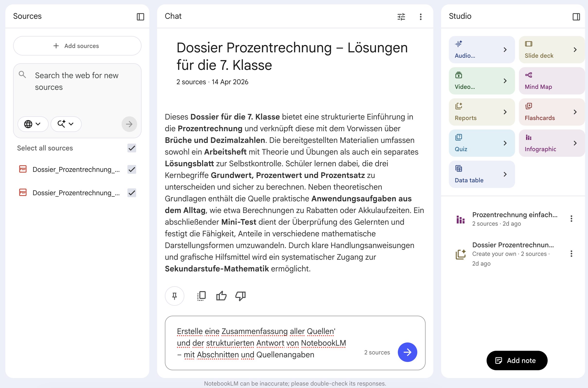This screenshot has height=388, width=588.
Task: Copy the chat summary text
Action: (x=201, y=296)
